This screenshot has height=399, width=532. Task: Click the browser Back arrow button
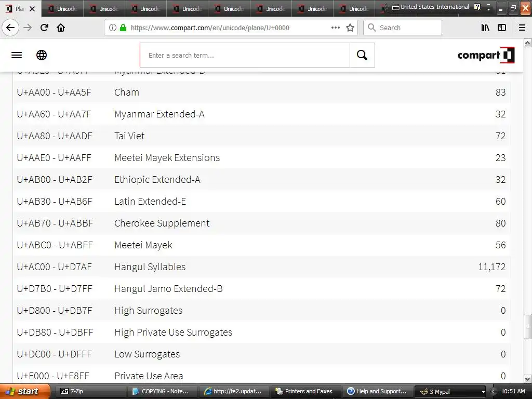click(10, 28)
